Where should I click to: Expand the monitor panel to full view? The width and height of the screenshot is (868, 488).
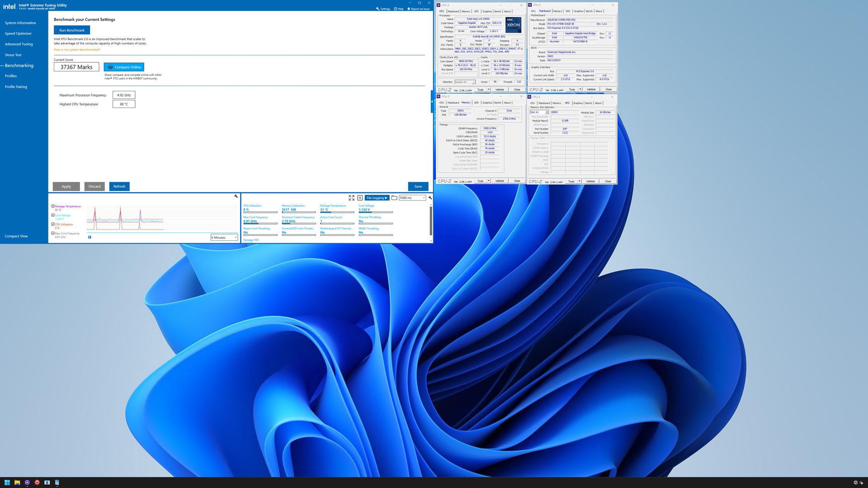tap(352, 198)
